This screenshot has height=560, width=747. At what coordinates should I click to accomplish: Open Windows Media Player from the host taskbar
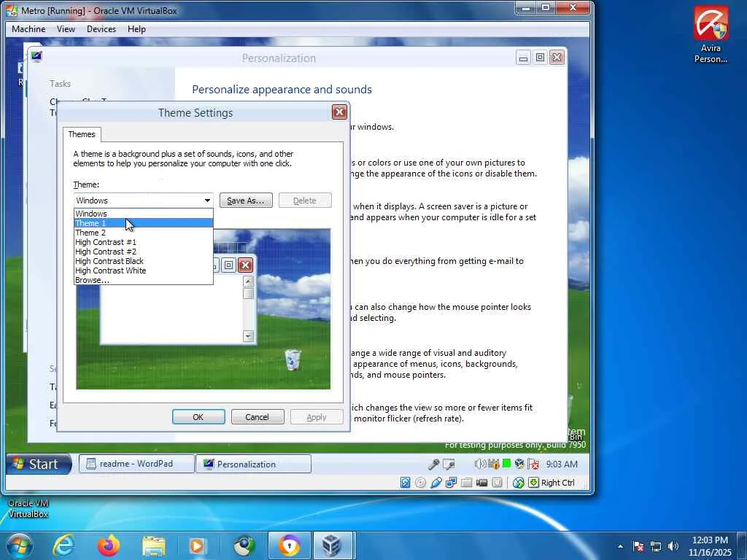198,545
